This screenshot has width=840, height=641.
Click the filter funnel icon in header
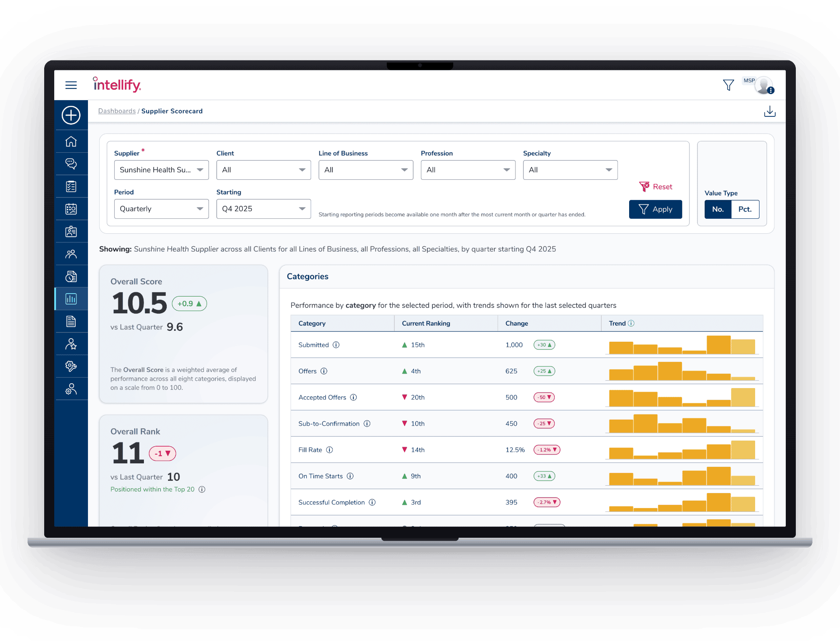pos(728,85)
